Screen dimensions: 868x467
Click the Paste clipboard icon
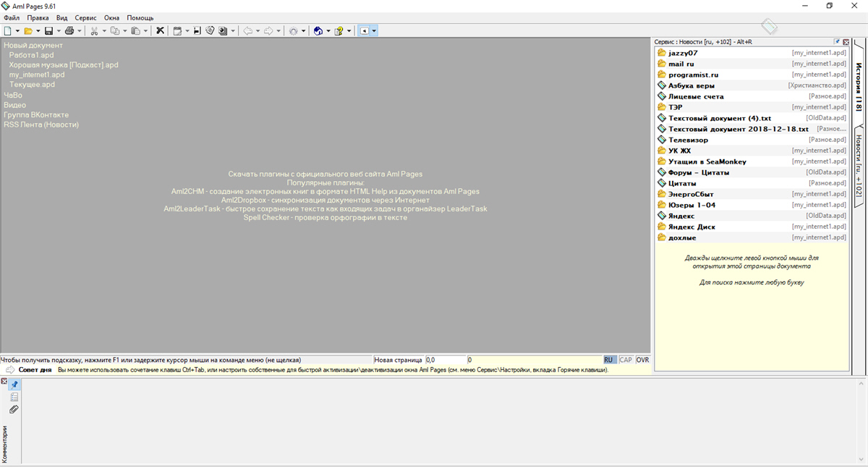[x=135, y=31]
